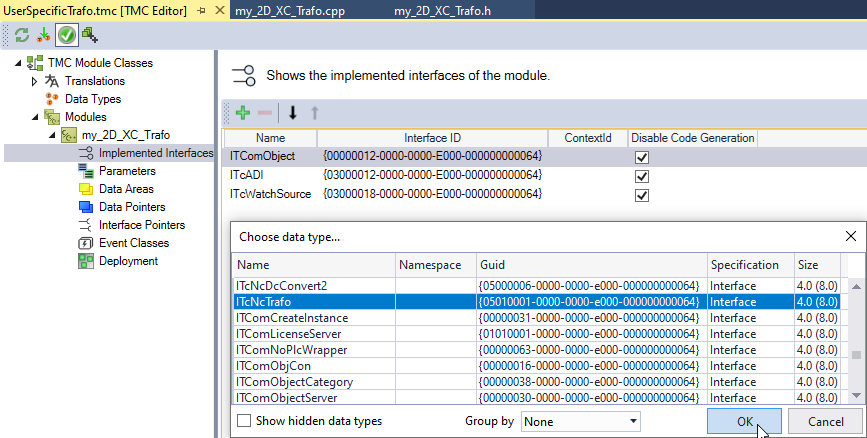Click the add module toolbar icon

coord(90,35)
